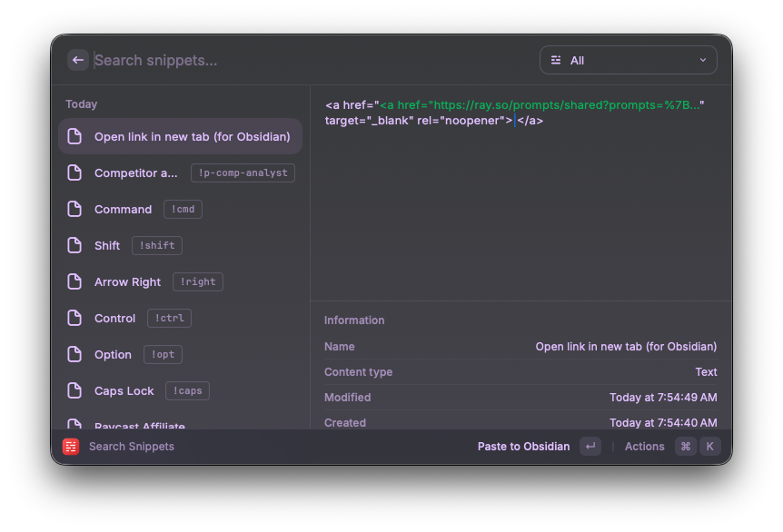This screenshot has width=783, height=532.
Task: Choose the Arrow Right snippet
Action: point(127,281)
